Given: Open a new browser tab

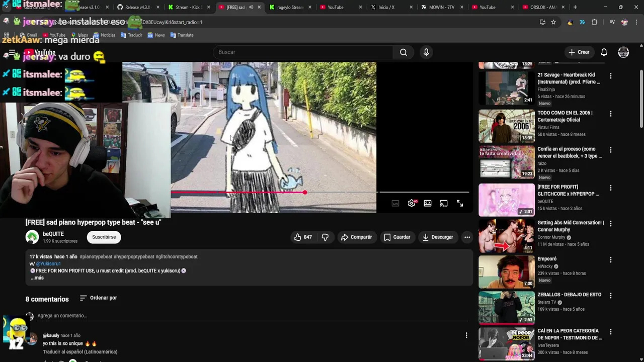Looking at the screenshot, I should (575, 7).
